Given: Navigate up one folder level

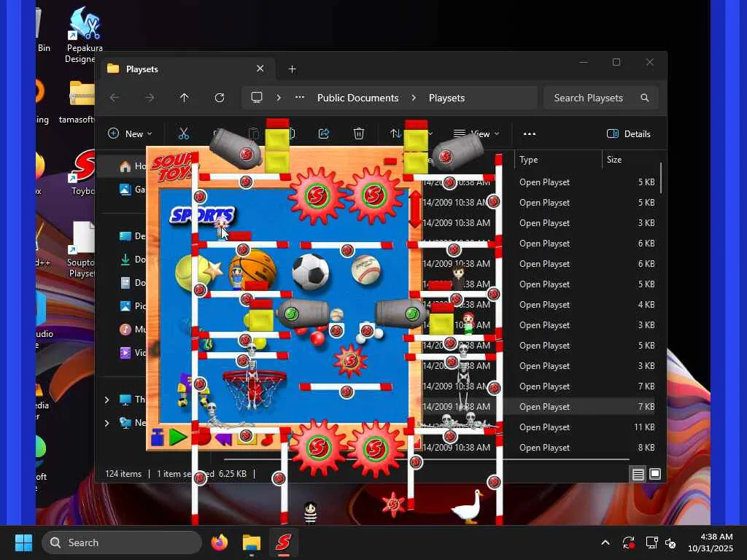Looking at the screenshot, I should point(185,98).
